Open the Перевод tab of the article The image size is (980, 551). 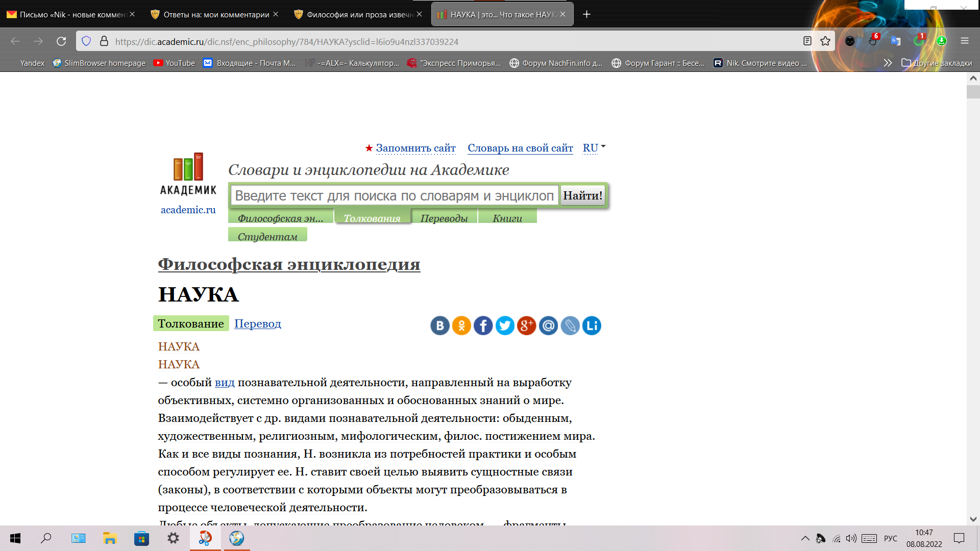pyautogui.click(x=257, y=323)
